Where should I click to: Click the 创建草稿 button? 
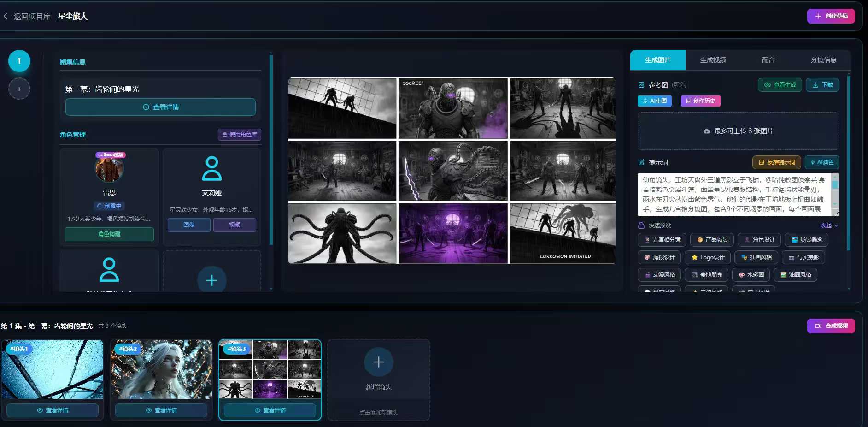pyautogui.click(x=831, y=16)
